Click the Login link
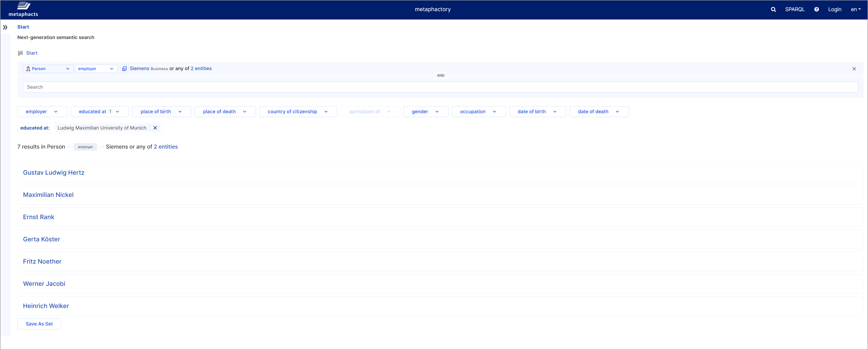Screen dimensions: 868x350 tap(834, 10)
